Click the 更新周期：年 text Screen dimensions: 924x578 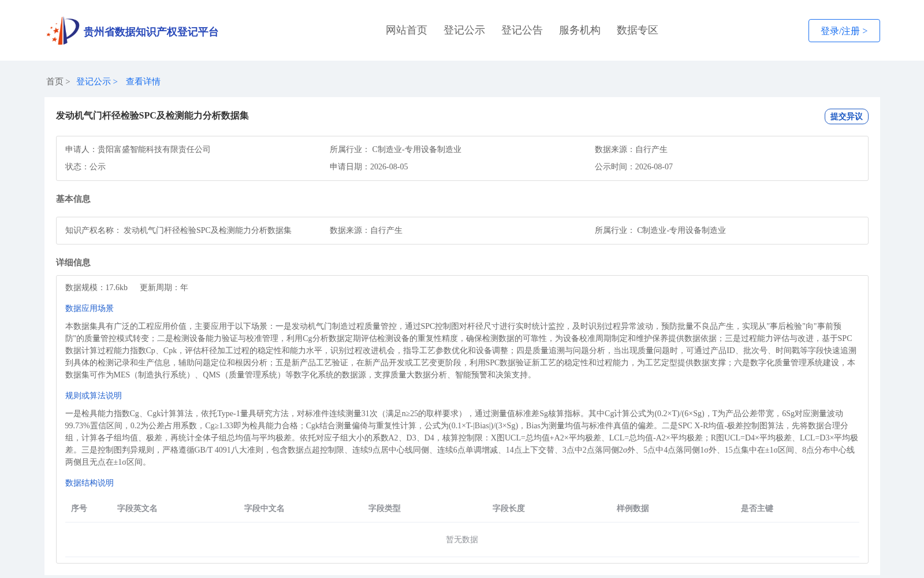[164, 287]
